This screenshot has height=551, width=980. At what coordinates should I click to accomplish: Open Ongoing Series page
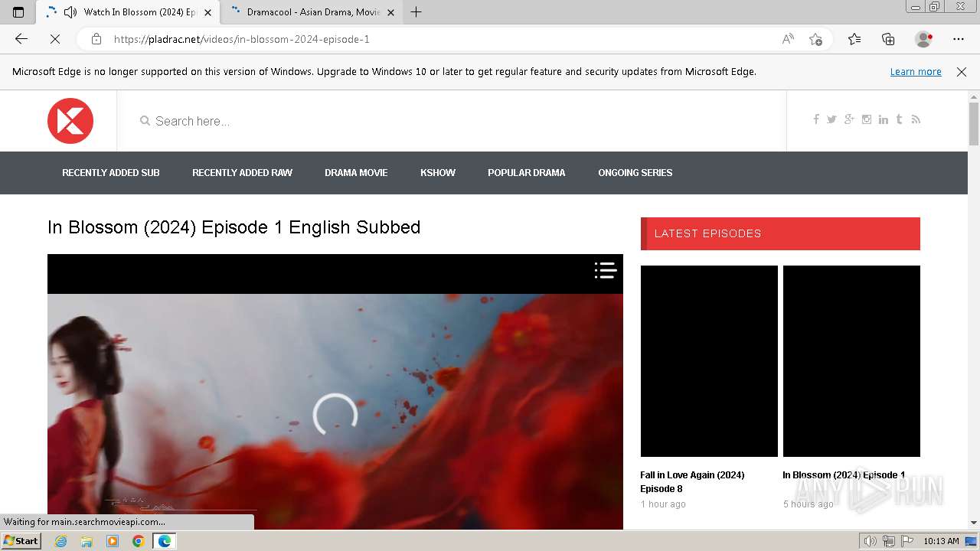635,173
